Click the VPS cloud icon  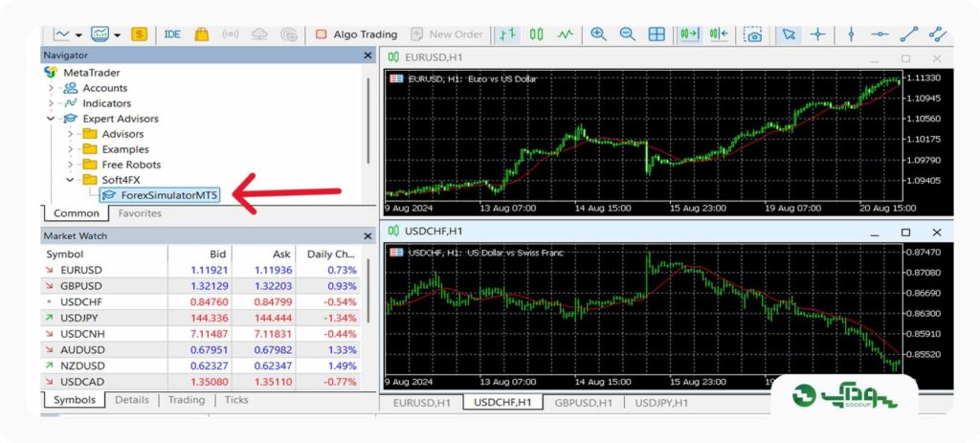pyautogui.click(x=259, y=34)
